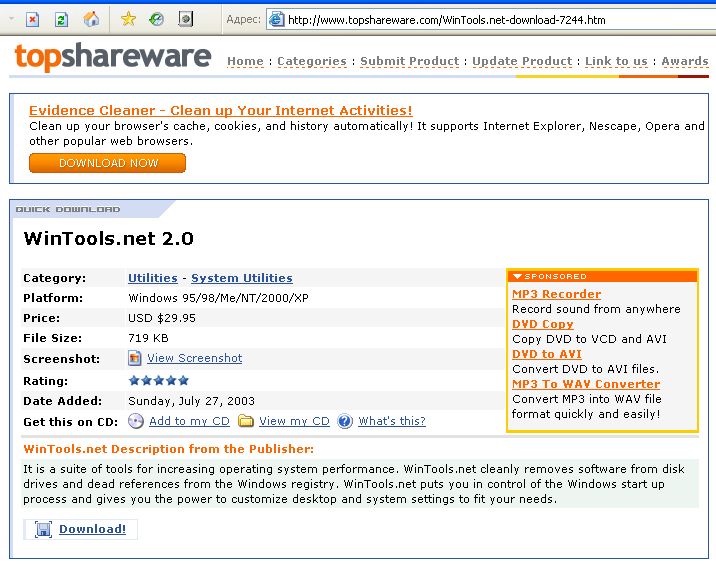This screenshot has width=716, height=567.
Task: Go to the browser Home page icon
Action: 91,19
